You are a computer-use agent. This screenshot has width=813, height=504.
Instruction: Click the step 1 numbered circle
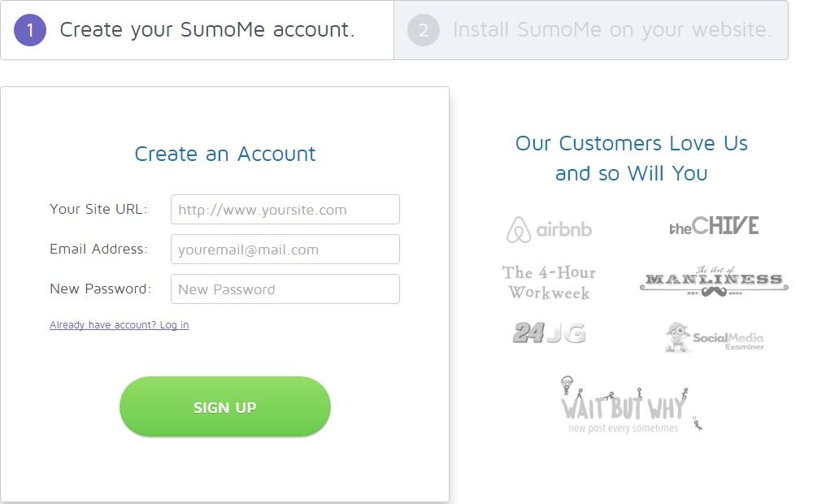coord(28,31)
